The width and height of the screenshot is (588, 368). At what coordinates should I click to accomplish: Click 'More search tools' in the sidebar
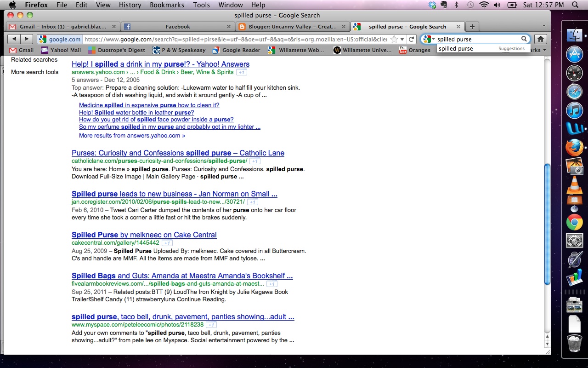(x=35, y=72)
